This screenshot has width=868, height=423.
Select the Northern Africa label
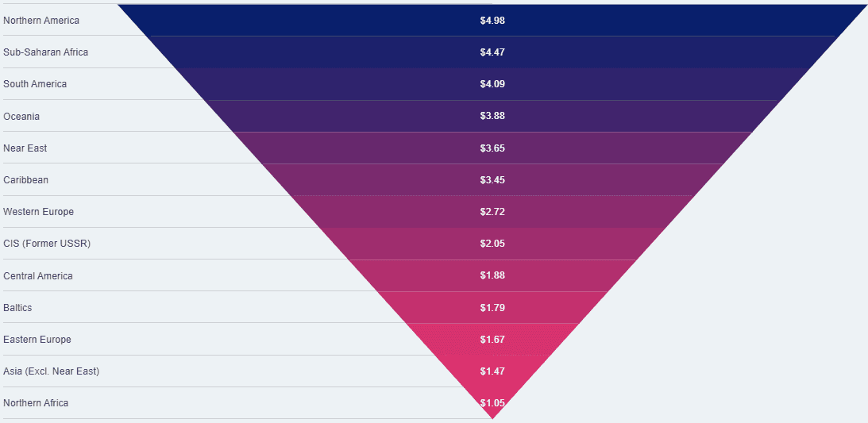pyautogui.click(x=36, y=403)
